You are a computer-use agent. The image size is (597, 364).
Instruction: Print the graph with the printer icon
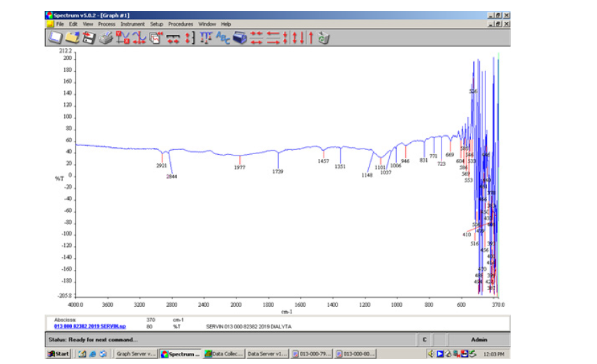(105, 38)
